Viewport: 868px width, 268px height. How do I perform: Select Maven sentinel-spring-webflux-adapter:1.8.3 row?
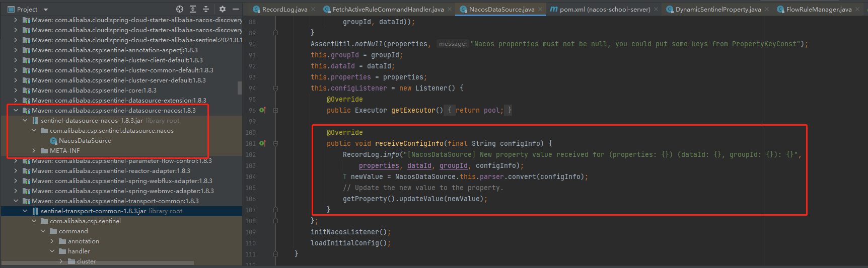coord(121,181)
